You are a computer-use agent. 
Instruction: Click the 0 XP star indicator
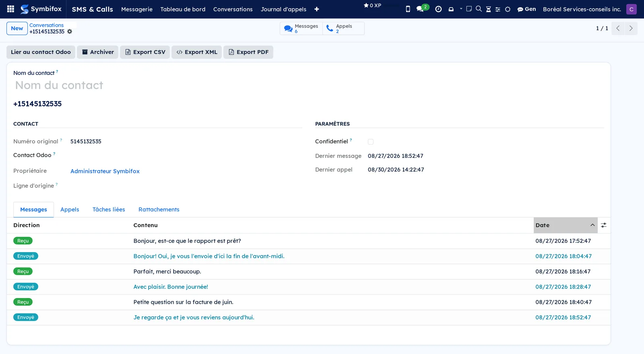point(372,5)
